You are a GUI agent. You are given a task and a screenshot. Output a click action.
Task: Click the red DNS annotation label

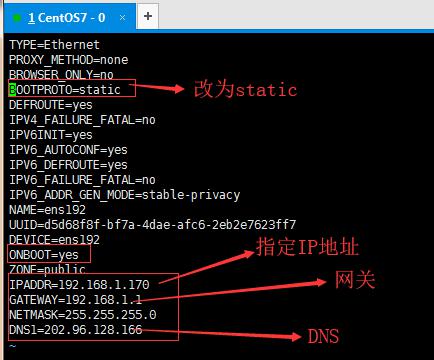tap(323, 336)
